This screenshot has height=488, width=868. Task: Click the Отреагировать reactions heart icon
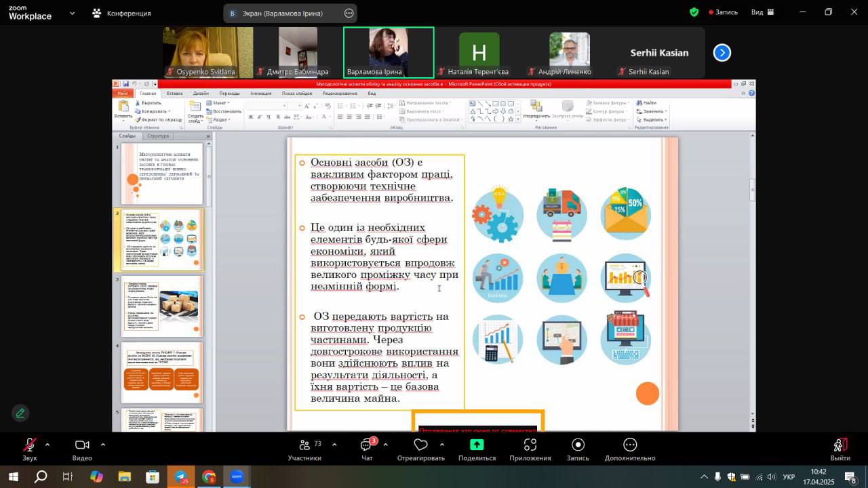click(420, 445)
